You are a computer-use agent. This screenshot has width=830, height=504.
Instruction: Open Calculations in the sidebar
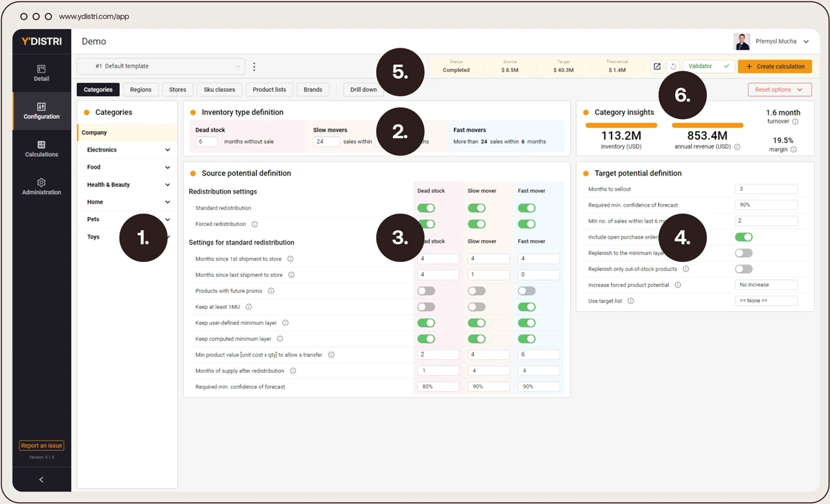point(41,149)
